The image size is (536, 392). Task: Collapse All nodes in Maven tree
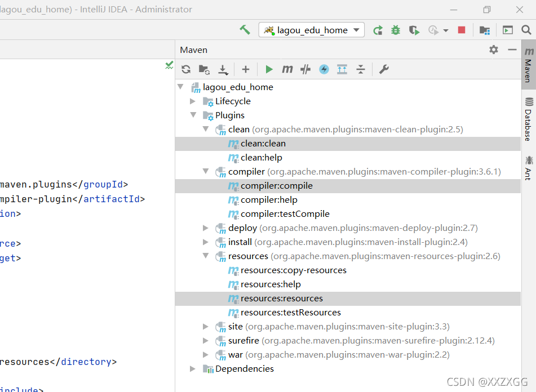point(361,69)
